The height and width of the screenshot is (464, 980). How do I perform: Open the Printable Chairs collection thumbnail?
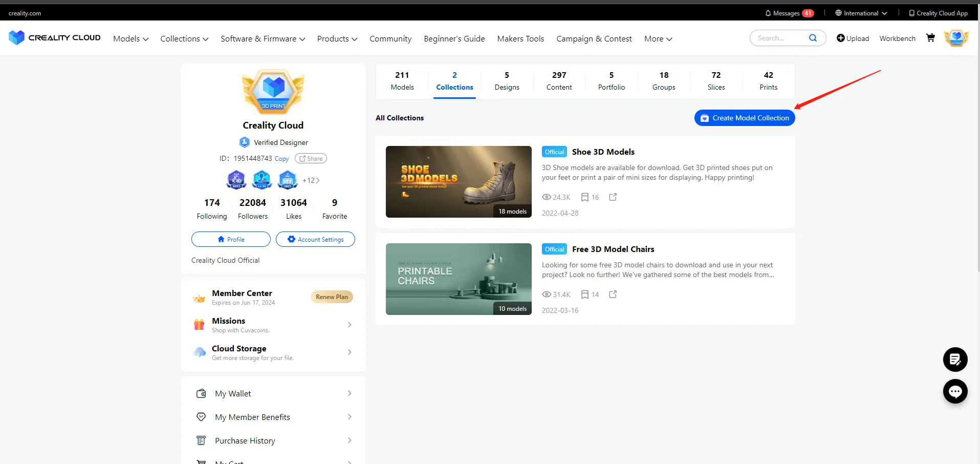pos(459,279)
